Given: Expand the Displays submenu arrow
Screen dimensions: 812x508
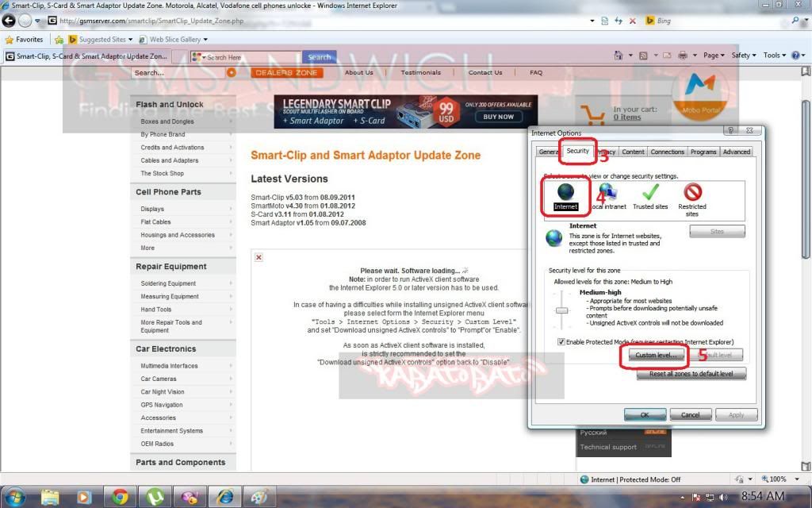Looking at the screenshot, I should pos(231,209).
